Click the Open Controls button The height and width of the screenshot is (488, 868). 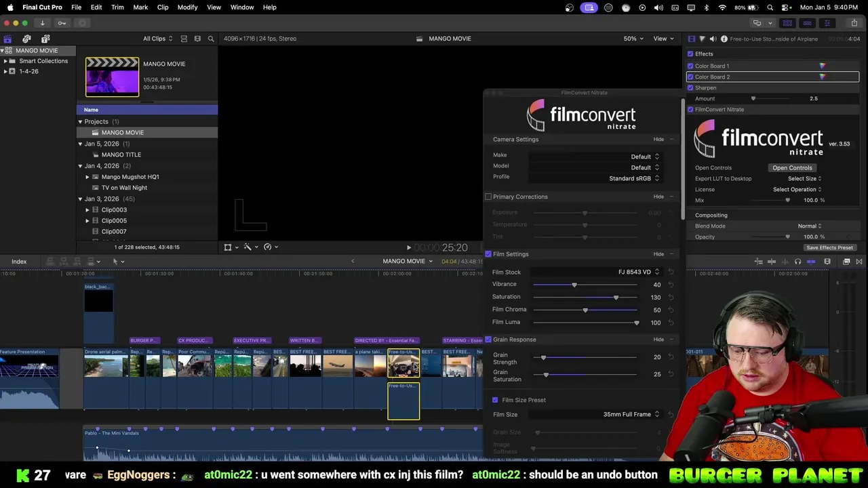(792, 167)
